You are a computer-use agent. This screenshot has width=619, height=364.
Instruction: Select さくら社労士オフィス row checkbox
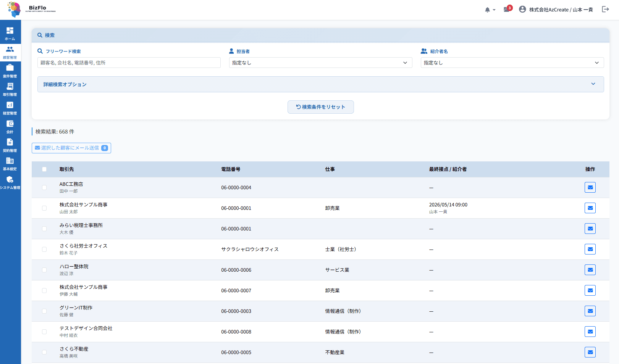point(44,250)
